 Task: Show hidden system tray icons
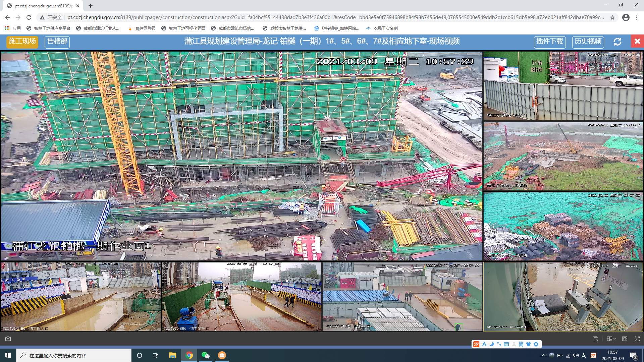pyautogui.click(x=543, y=355)
